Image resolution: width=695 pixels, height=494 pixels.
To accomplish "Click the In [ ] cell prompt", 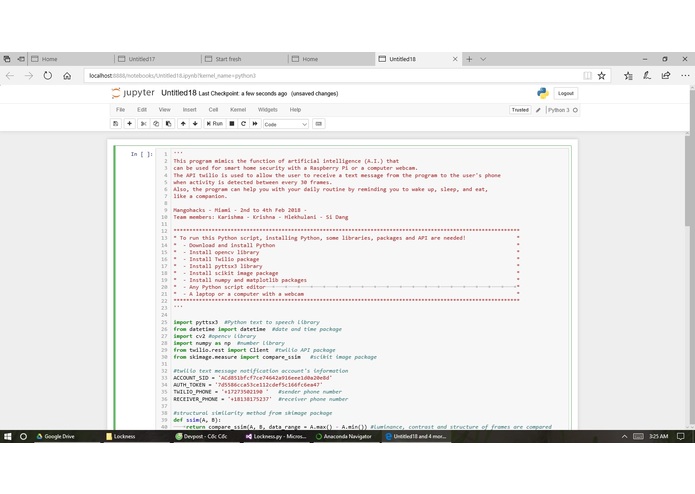I will pos(142,154).
